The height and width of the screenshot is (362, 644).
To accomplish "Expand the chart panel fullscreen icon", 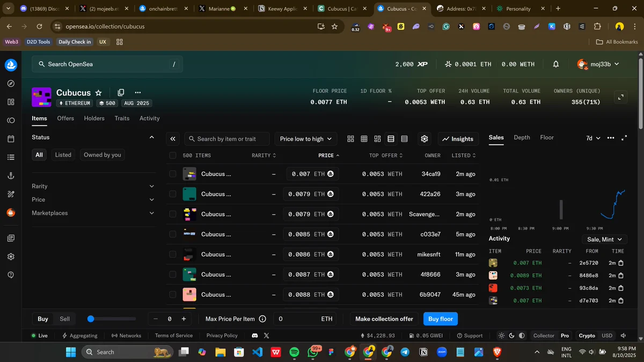I will pos(624,138).
